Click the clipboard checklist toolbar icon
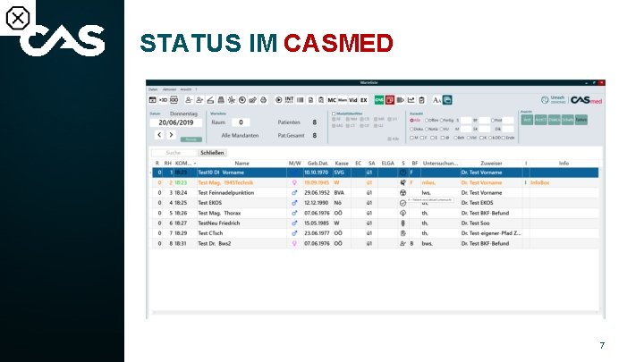 pos(422,100)
